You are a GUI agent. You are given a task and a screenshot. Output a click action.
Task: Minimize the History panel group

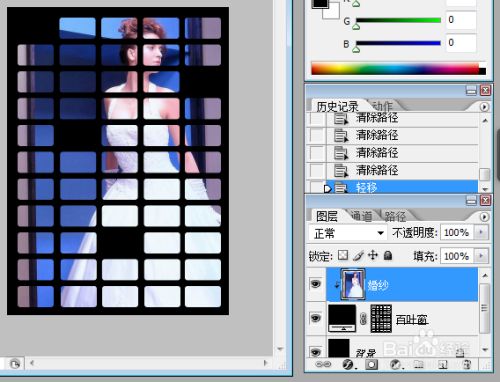click(471, 90)
